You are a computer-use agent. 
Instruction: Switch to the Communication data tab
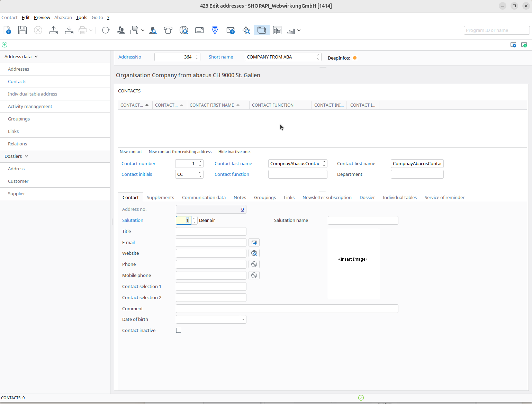(x=204, y=198)
